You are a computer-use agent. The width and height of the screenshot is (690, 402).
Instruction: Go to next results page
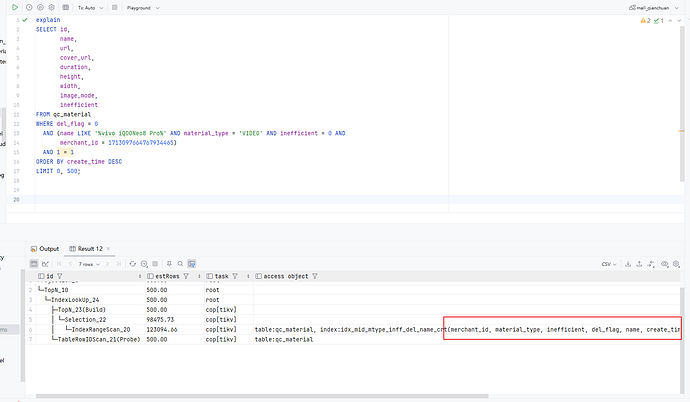tap(107, 264)
